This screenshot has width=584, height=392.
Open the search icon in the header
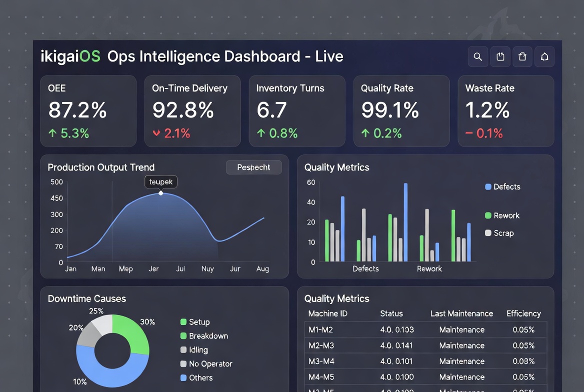pyautogui.click(x=477, y=56)
